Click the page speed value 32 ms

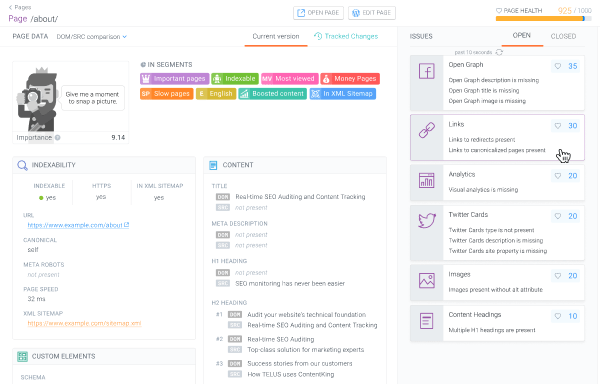tap(36, 299)
